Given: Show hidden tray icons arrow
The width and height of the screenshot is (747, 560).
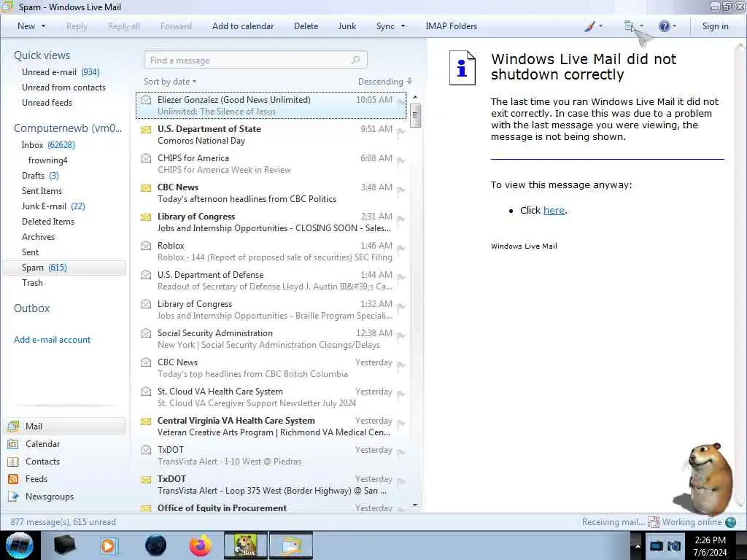Looking at the screenshot, I should (x=637, y=545).
